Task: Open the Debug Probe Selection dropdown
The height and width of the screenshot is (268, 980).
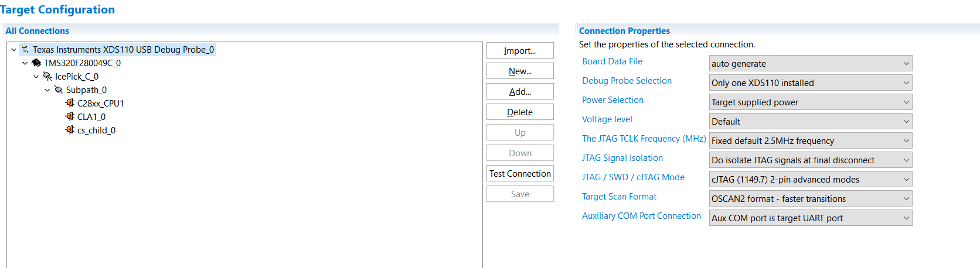Action: (x=811, y=83)
